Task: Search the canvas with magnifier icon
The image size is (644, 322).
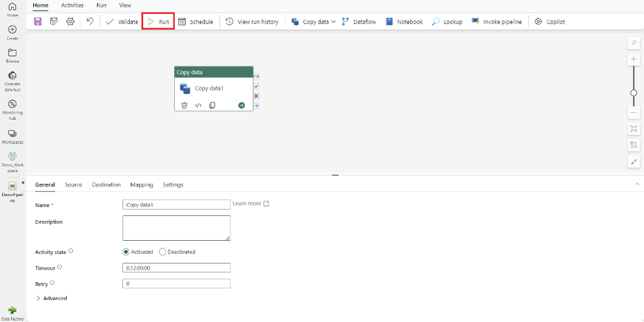Action: click(634, 43)
